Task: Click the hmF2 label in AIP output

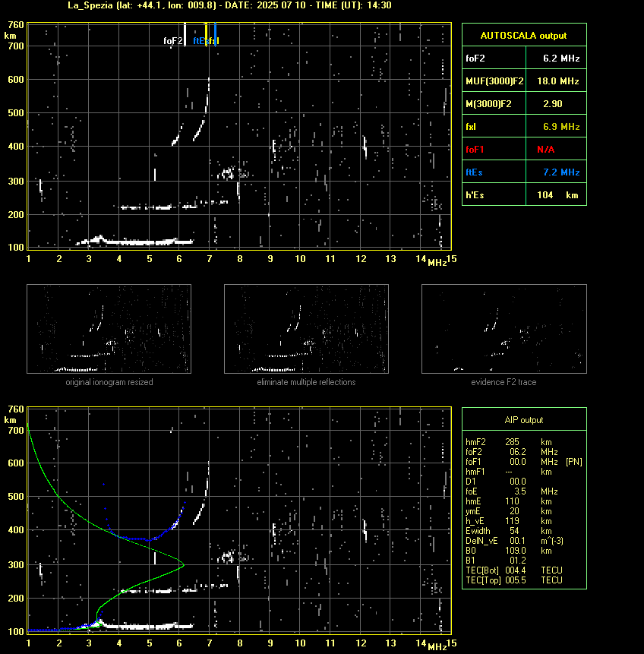Action: coord(475,442)
